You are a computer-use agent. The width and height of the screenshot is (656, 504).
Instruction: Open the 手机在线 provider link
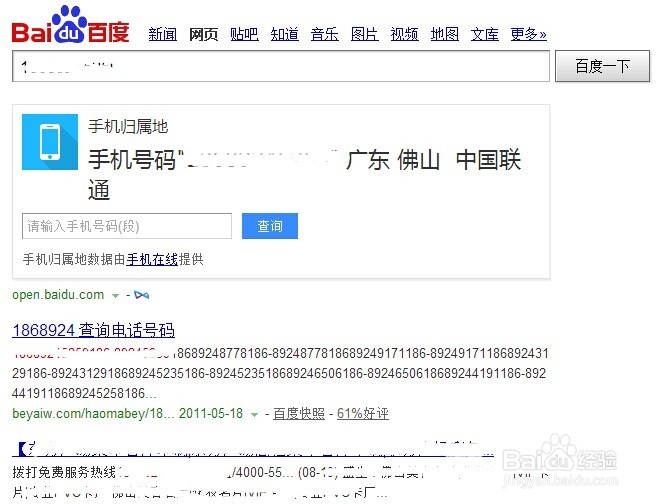tap(152, 260)
